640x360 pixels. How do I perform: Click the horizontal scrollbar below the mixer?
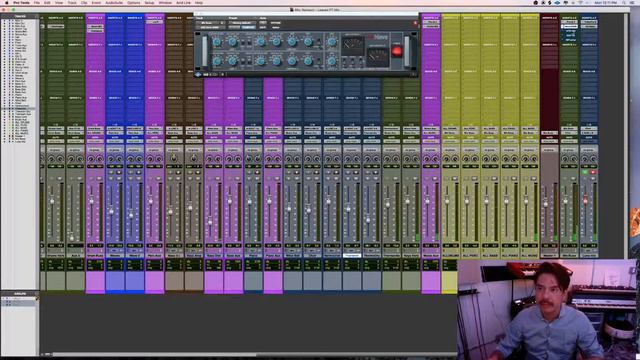pos(154,354)
